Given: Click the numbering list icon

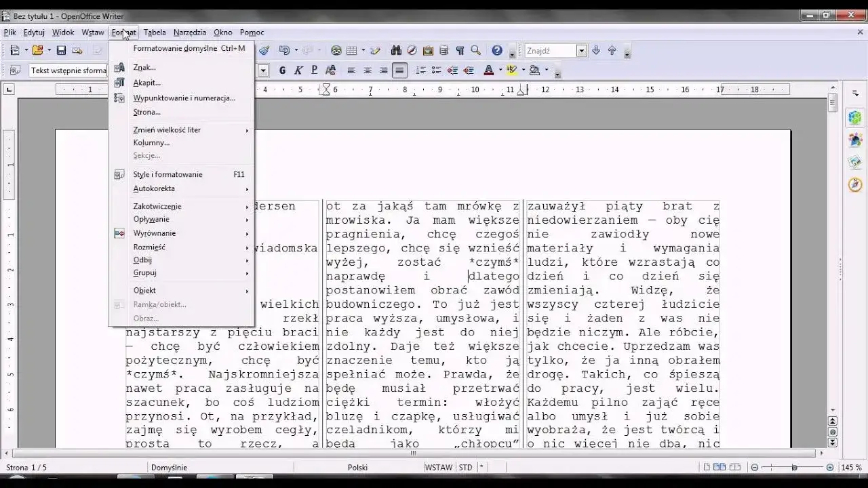Looking at the screenshot, I should tap(420, 70).
